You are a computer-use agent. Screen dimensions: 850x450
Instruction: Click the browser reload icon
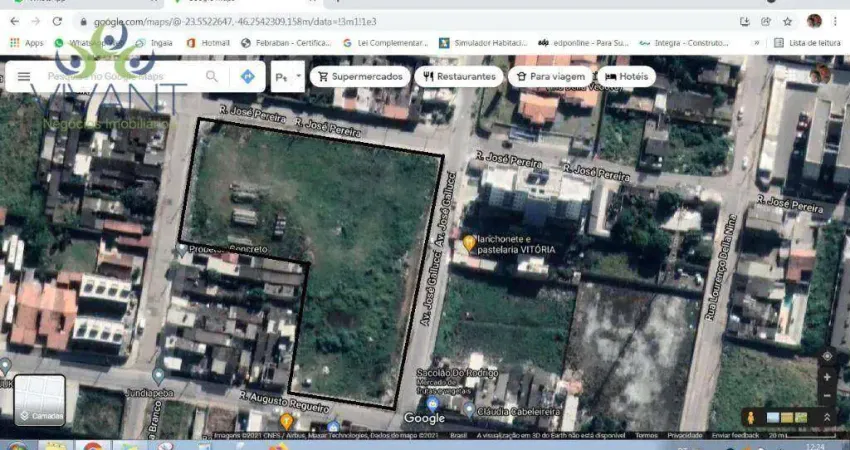pyautogui.click(x=57, y=21)
